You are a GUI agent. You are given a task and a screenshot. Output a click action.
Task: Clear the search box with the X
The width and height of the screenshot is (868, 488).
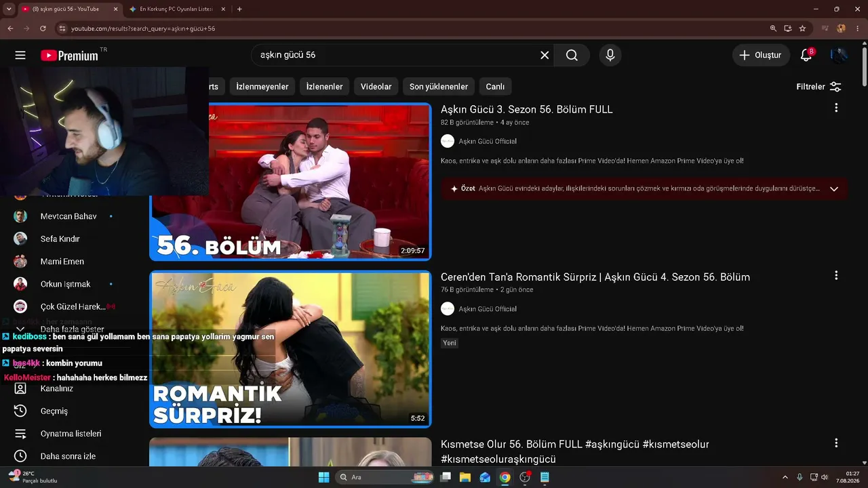545,55
